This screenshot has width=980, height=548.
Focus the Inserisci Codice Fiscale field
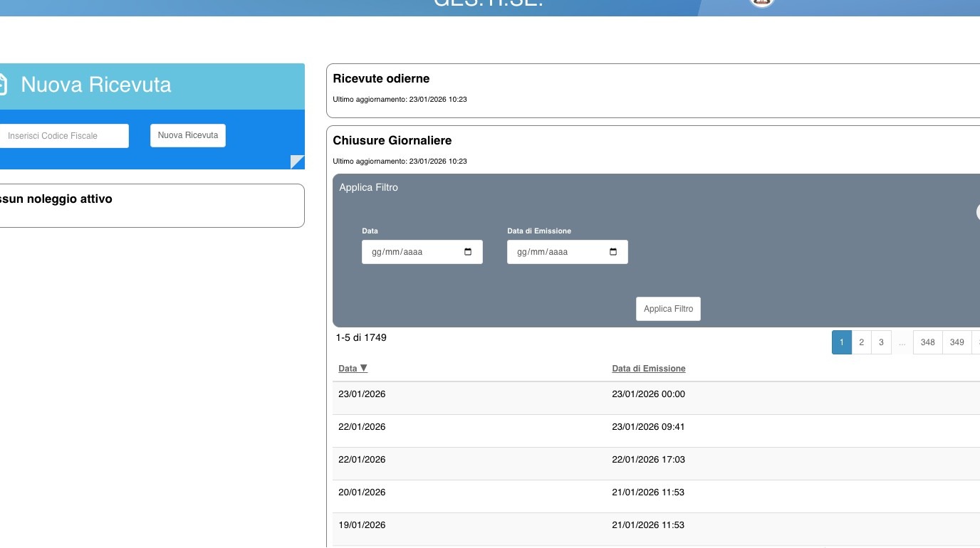(63, 136)
